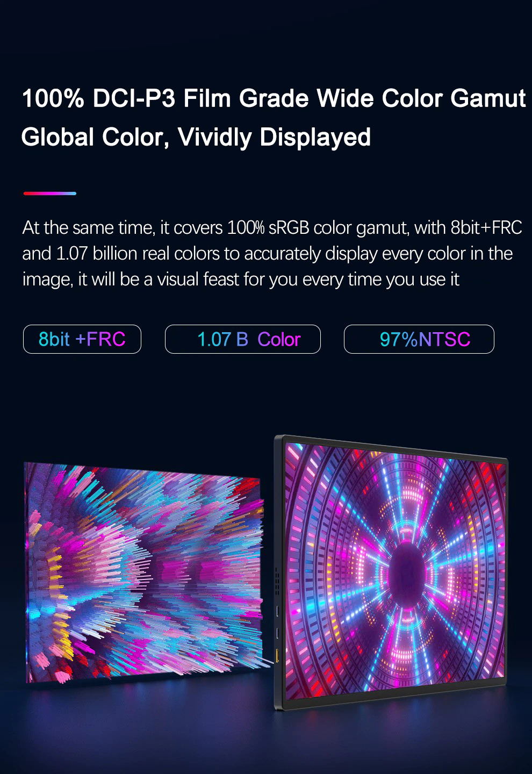Viewport: 532px width, 774px height.
Task: Click the 100% text starting the headline
Action: click(x=53, y=99)
